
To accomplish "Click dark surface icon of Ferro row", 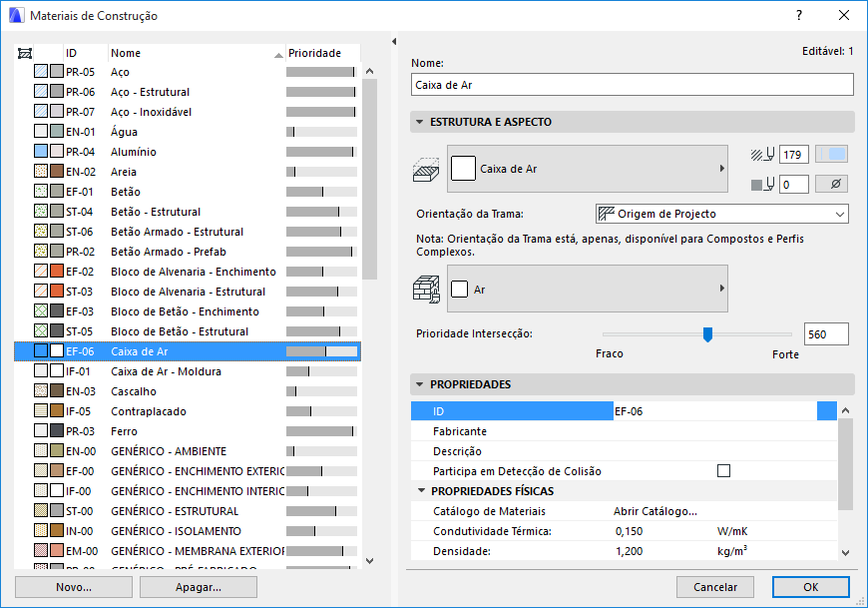I will [57, 430].
